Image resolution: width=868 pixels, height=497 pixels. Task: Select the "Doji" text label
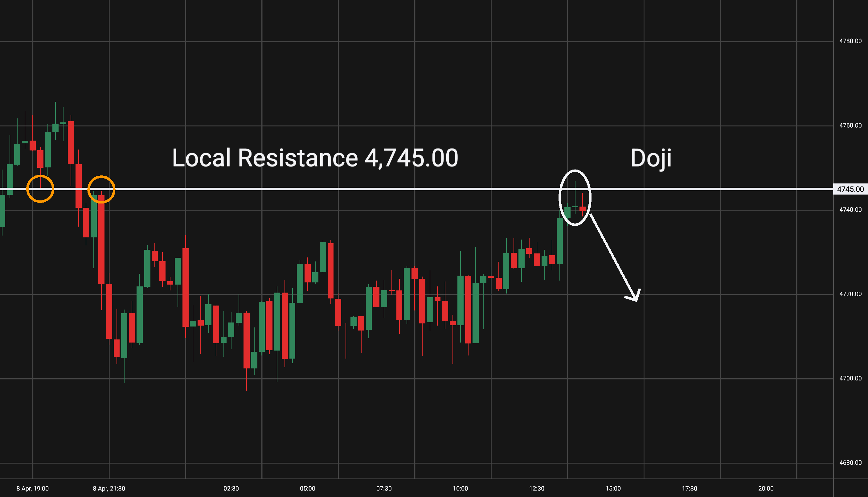(x=651, y=158)
